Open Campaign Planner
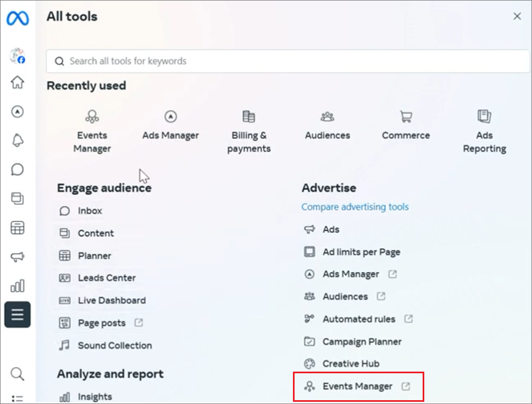Image resolution: width=532 pixels, height=404 pixels. (x=353, y=341)
